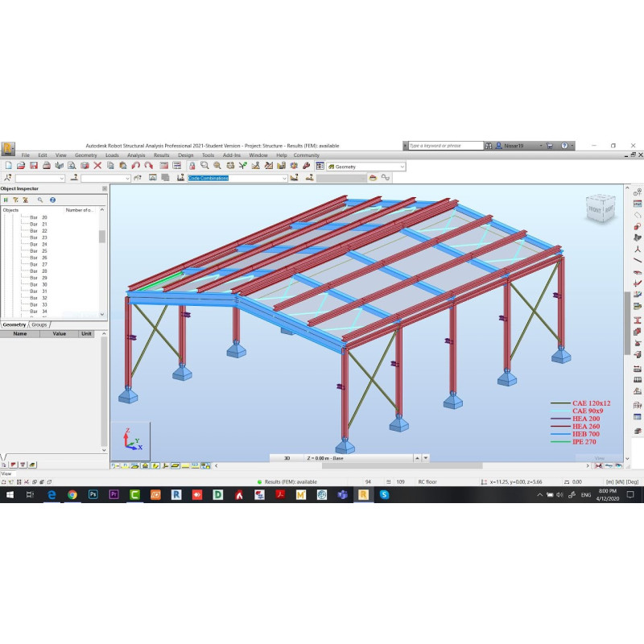Click the search magnifier in Object Inspector
This screenshot has height=644, width=644.
coord(39,200)
